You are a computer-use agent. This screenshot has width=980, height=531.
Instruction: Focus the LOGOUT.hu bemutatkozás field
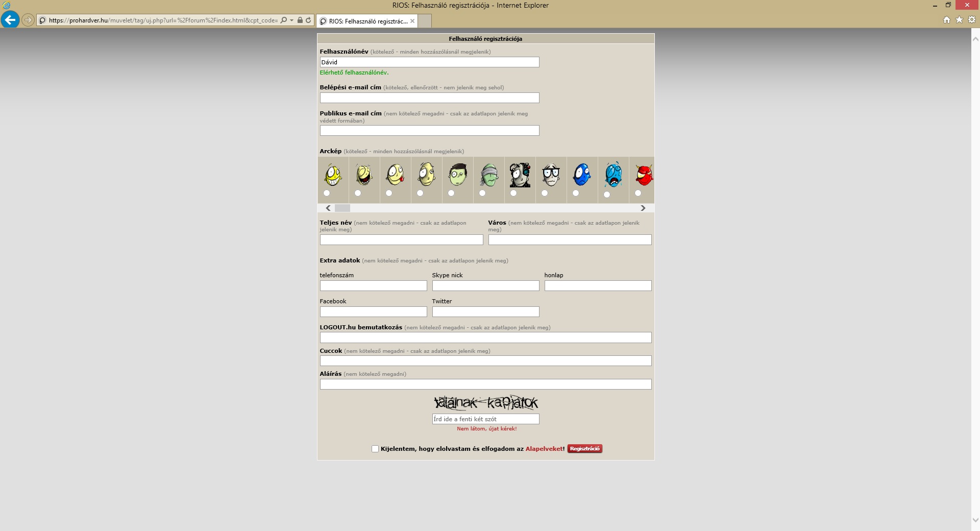point(485,337)
